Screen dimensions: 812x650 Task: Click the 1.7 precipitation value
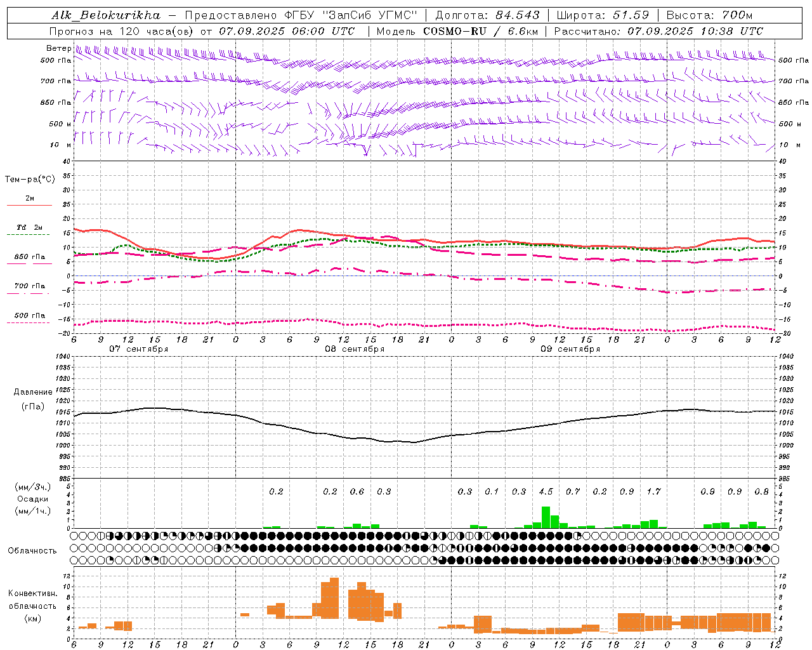[x=653, y=491]
